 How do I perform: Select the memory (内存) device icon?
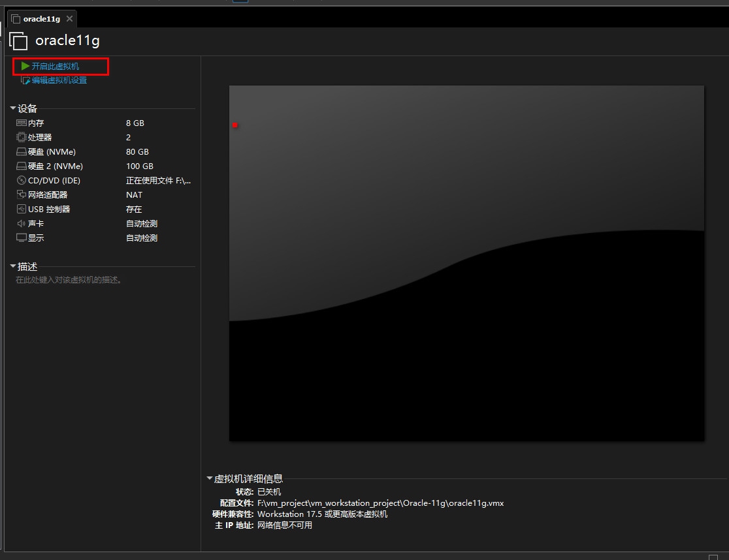[22, 123]
